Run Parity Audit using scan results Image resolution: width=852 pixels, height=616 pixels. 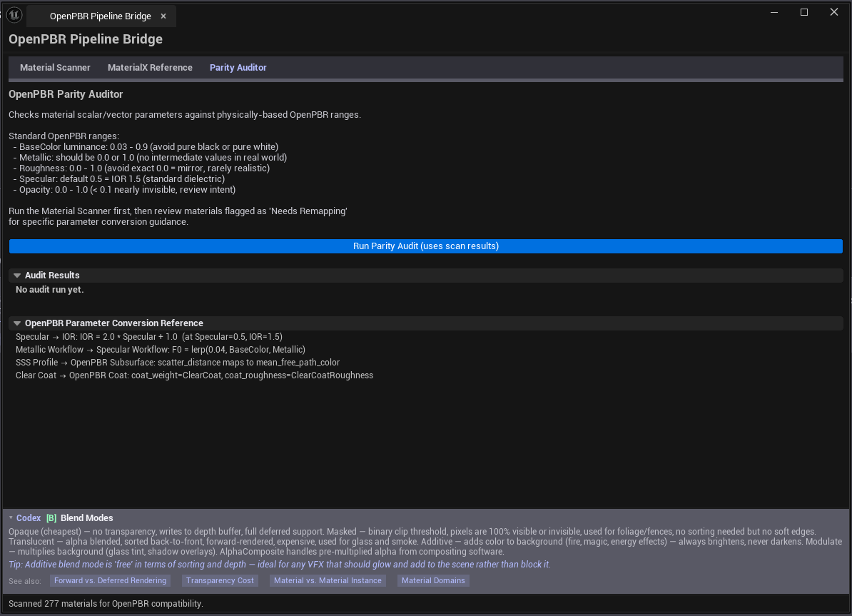click(x=425, y=246)
